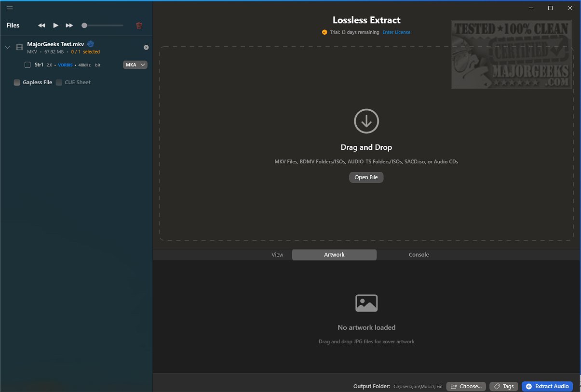Switch to the View tab
Image resolution: width=581 pixels, height=392 pixels.
[x=277, y=255]
